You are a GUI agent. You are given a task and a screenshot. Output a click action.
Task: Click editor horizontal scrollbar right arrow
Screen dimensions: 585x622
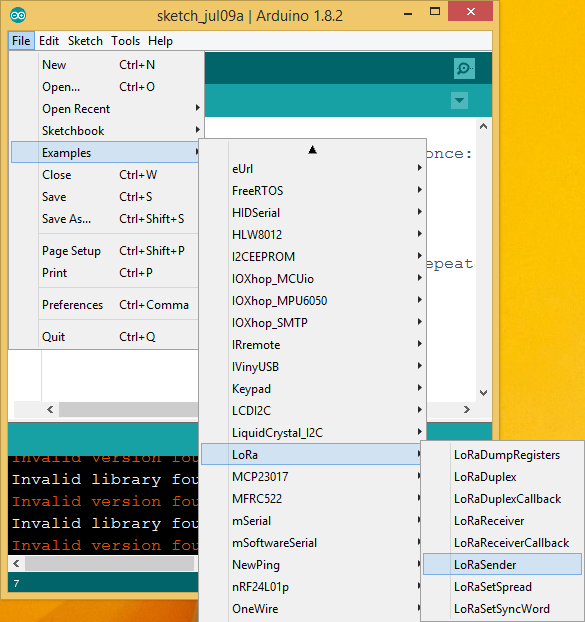(x=467, y=409)
